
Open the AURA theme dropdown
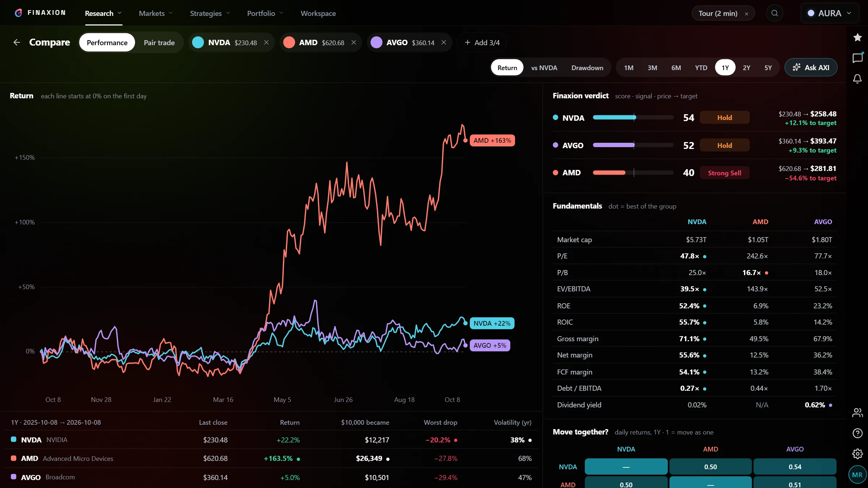click(x=830, y=13)
